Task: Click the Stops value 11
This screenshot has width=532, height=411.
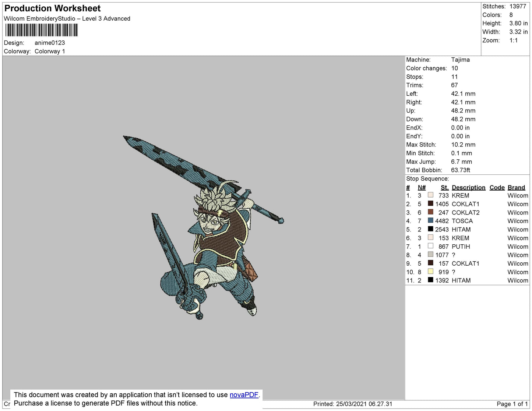Action: click(x=454, y=77)
